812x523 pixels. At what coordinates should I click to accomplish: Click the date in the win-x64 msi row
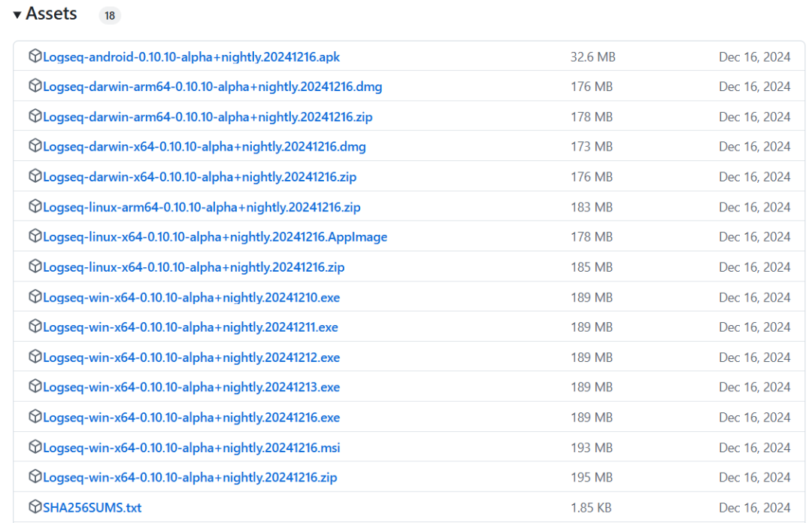pos(755,448)
